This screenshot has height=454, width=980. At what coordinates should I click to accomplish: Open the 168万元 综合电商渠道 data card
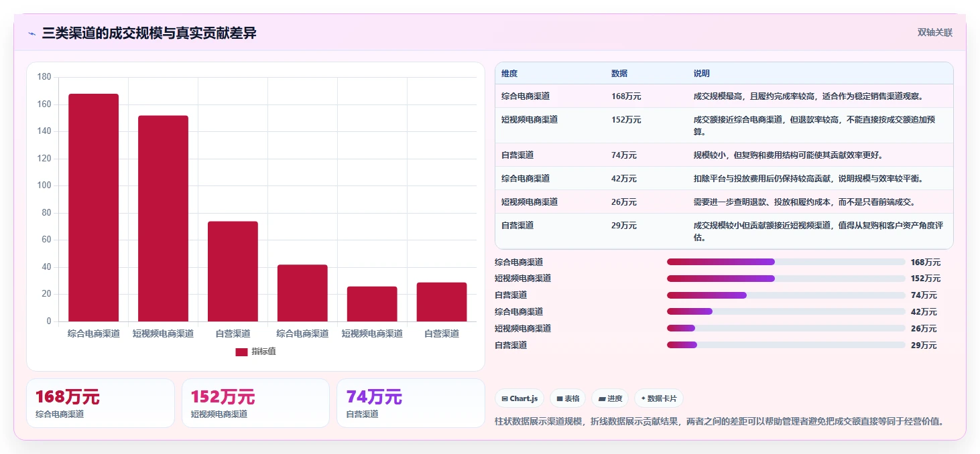pos(101,403)
